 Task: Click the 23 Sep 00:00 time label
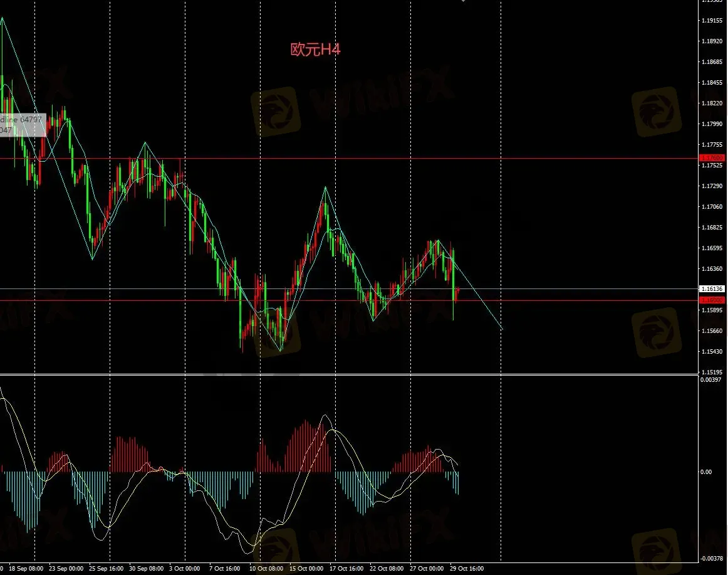pos(66,569)
